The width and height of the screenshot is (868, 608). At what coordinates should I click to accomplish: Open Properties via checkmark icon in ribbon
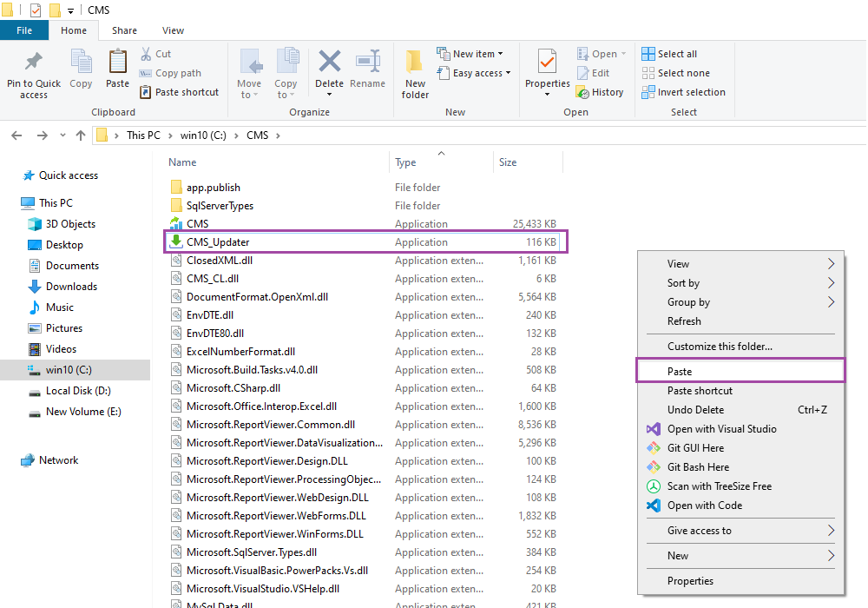tap(547, 63)
